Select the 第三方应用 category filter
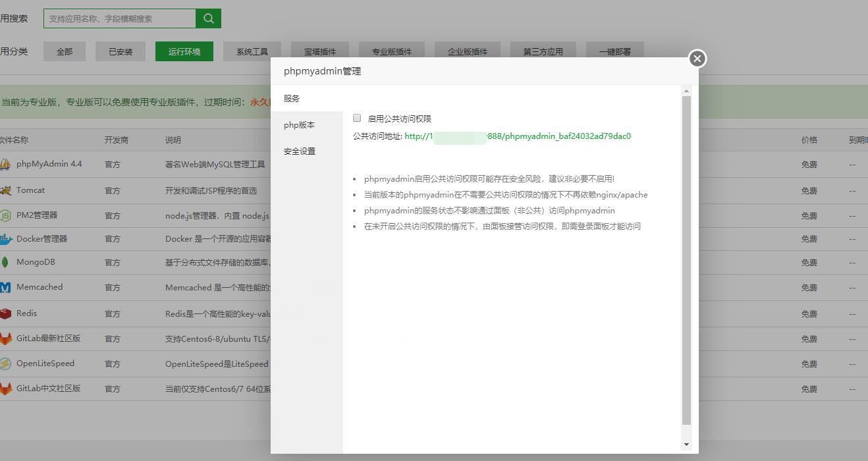The height and width of the screenshot is (461, 868). point(543,51)
